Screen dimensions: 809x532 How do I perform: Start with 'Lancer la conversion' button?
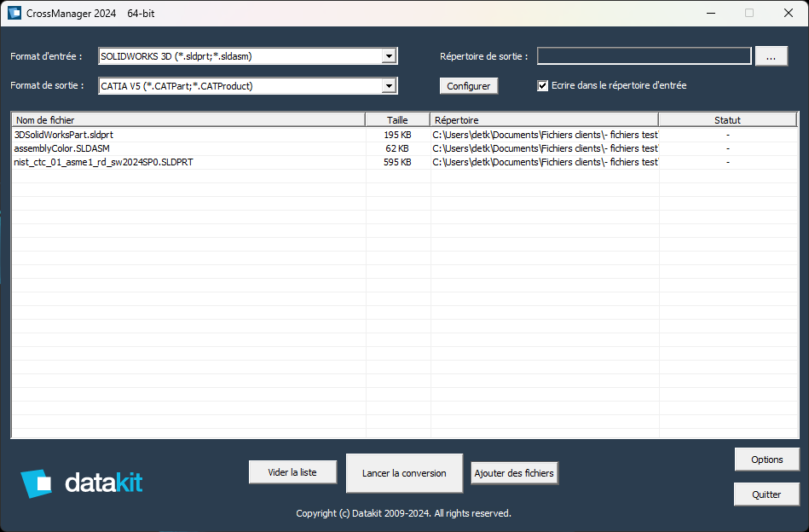(404, 473)
